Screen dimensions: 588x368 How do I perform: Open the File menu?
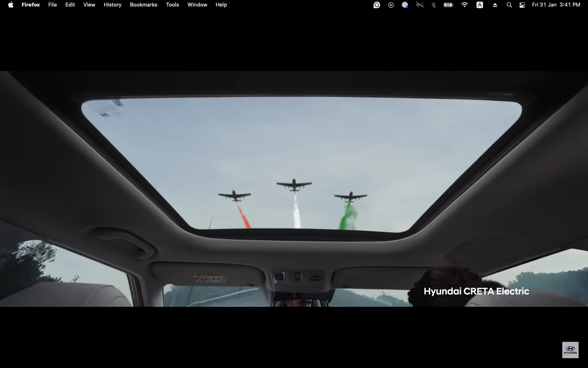52,5
